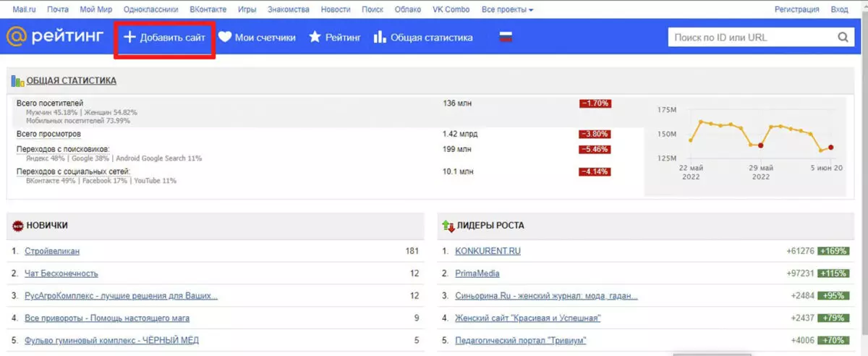This screenshot has width=868, height=356.
Task: Open Облако in the top bar
Action: pyautogui.click(x=408, y=9)
